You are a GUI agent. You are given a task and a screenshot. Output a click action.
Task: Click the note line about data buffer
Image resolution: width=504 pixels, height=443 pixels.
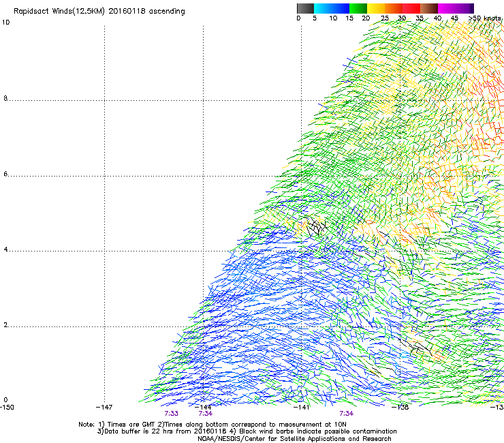247,431
